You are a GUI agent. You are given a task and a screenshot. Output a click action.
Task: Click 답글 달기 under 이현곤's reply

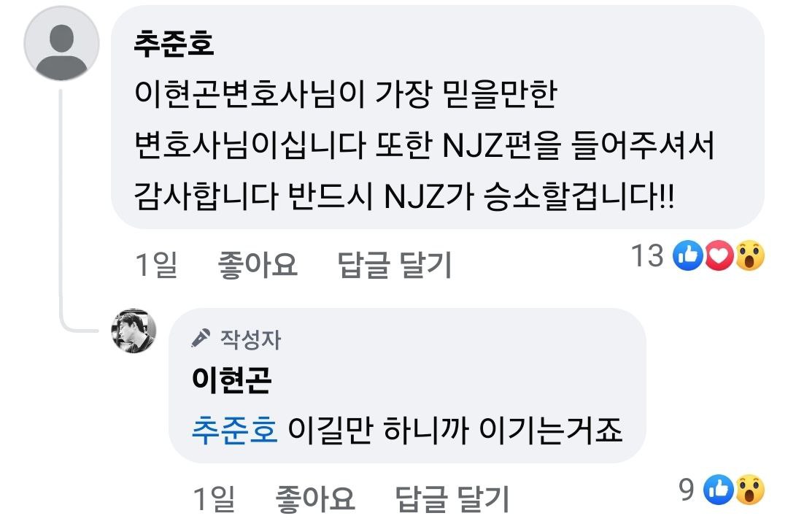452,498
